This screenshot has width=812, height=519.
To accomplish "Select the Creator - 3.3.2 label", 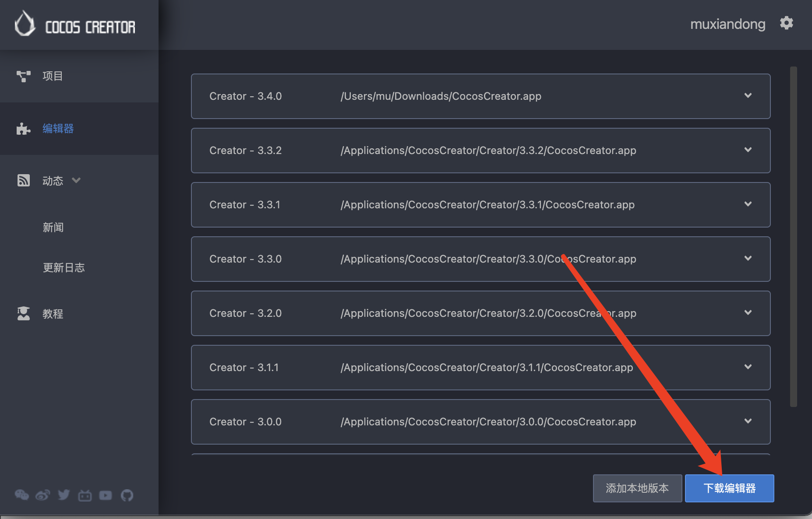I will pos(245,150).
